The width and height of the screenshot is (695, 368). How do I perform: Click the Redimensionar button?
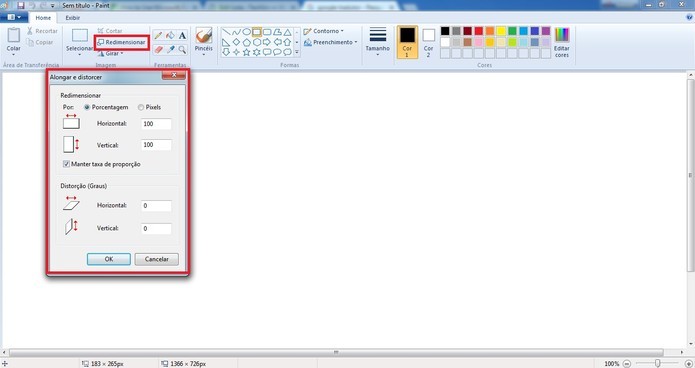click(x=121, y=42)
